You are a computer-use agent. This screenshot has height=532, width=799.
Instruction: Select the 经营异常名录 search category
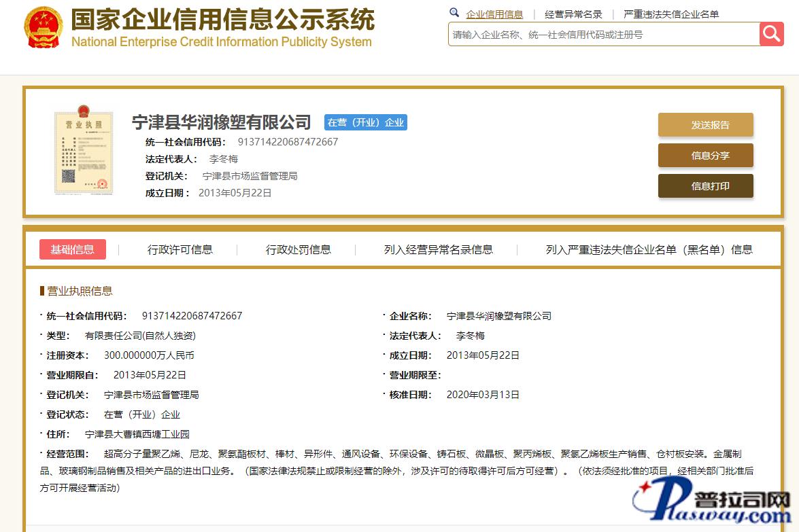pyautogui.click(x=573, y=14)
